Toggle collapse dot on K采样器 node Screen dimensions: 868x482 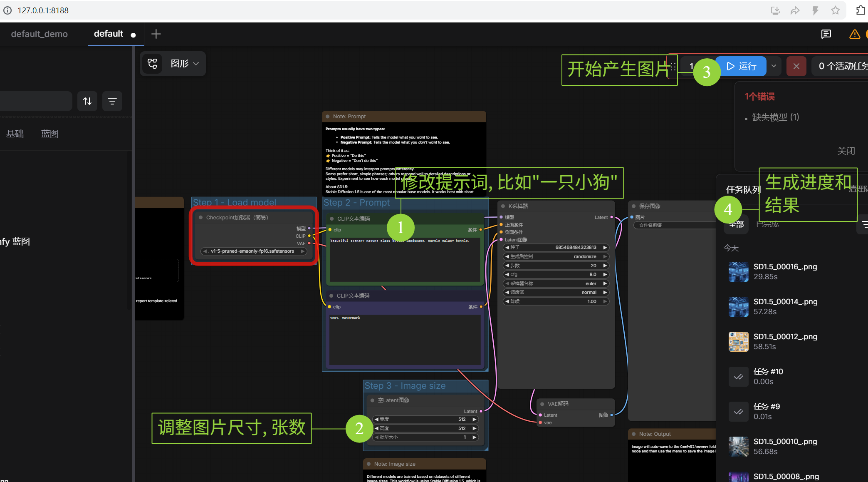[x=503, y=206]
